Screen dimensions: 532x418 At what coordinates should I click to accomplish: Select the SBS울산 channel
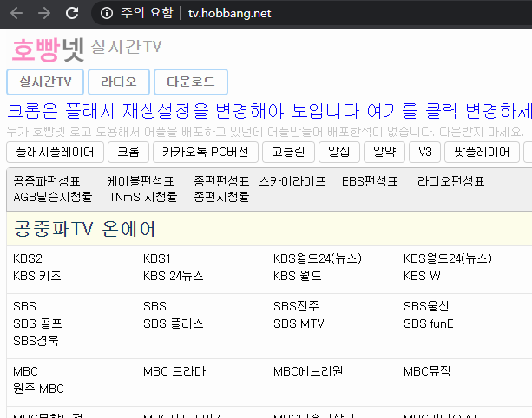(x=426, y=306)
